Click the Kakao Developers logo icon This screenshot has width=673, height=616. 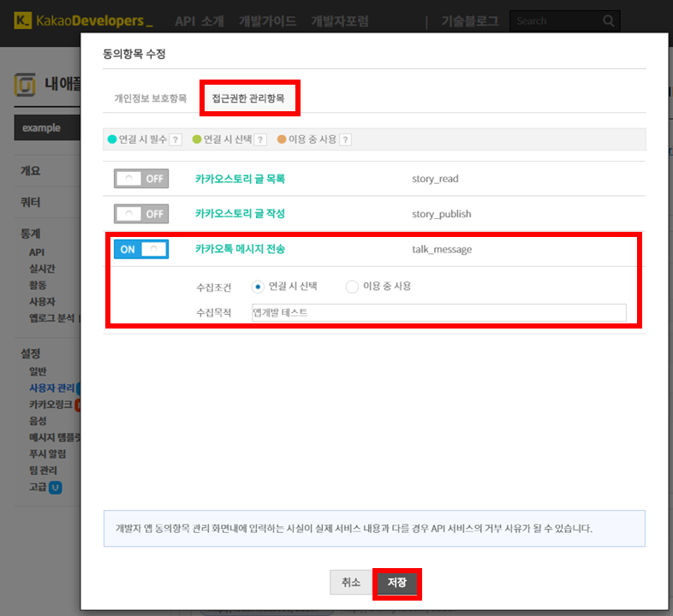tap(23, 21)
